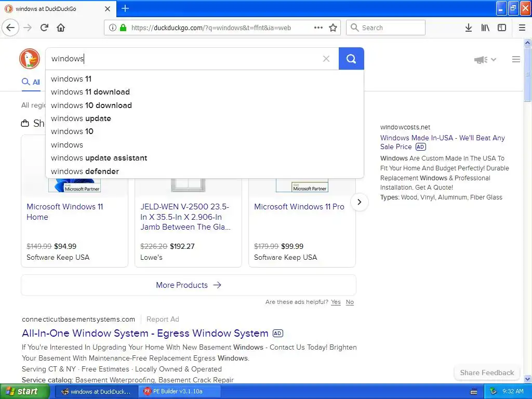The image size is (532, 399).
Task: Click the scrollbar up arrow
Action: point(527,43)
